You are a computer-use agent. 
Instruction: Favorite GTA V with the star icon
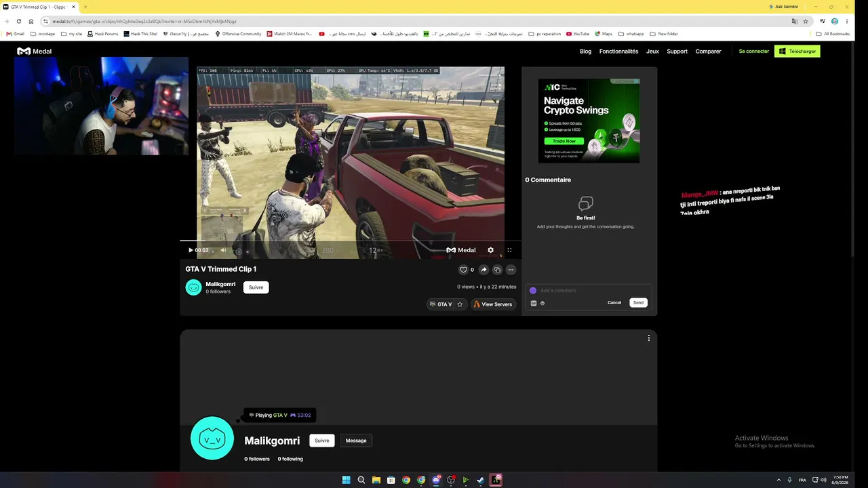[460, 304]
